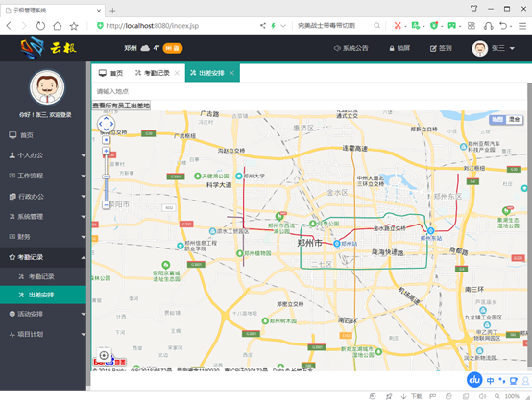The width and height of the screenshot is (532, 402).
Task: Open 首页 in the sidebar
Action: [43, 135]
